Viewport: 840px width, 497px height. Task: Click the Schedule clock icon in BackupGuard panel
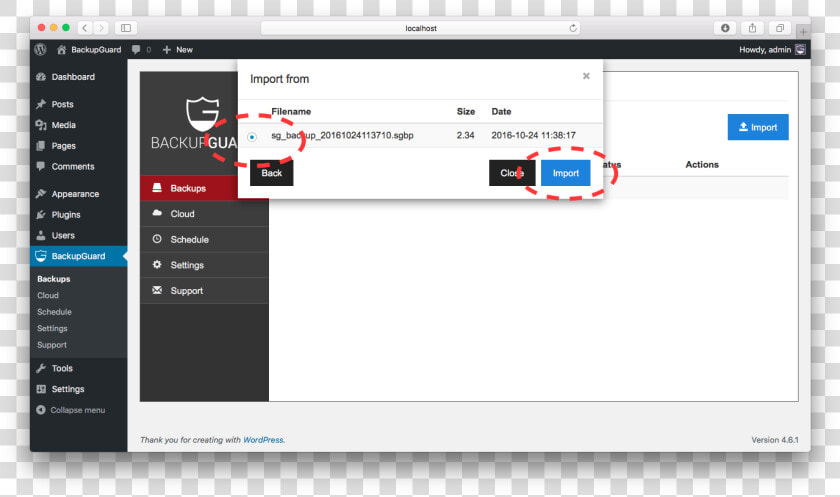coord(157,239)
